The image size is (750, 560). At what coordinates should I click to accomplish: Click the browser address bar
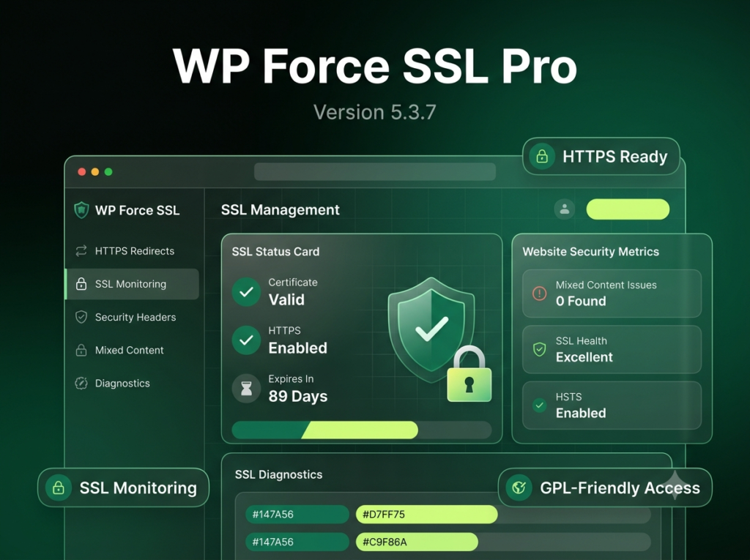375,172
